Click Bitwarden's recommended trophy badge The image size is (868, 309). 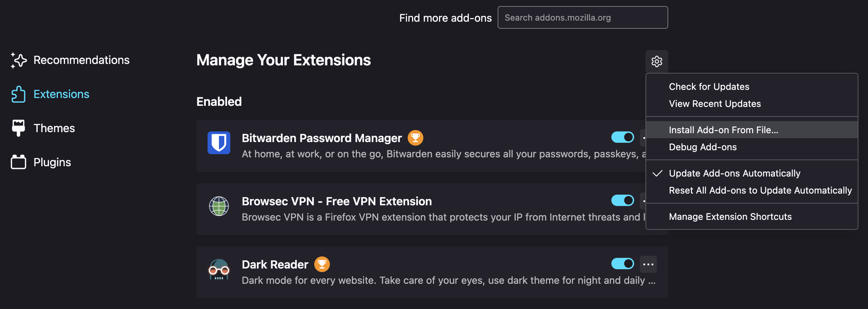415,138
